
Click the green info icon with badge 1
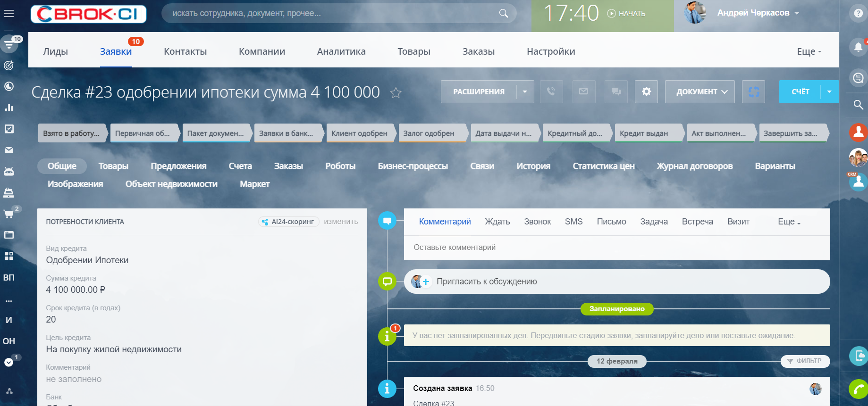(x=387, y=336)
